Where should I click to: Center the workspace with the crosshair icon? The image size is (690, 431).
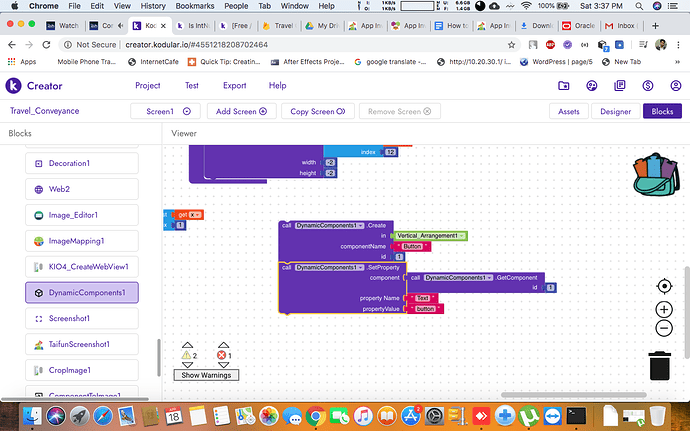[x=663, y=286]
